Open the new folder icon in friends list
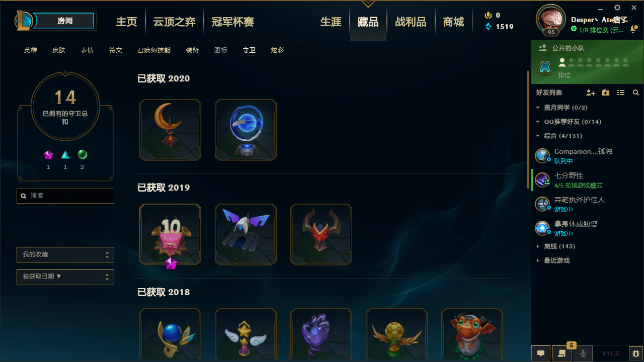 pyautogui.click(x=606, y=93)
